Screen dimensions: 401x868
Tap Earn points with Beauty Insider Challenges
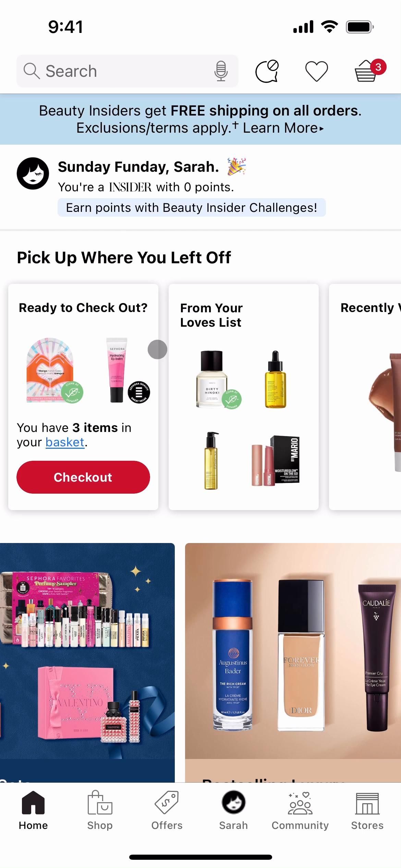[x=192, y=207]
